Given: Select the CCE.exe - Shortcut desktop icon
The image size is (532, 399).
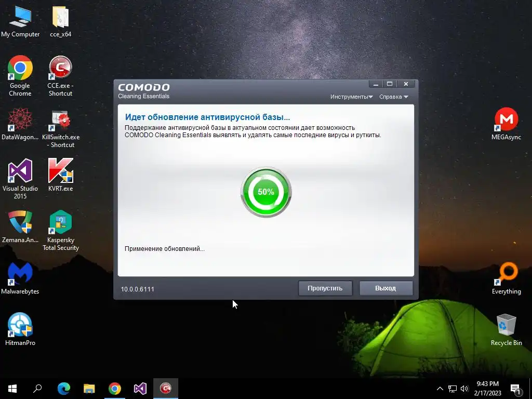Looking at the screenshot, I should [x=60, y=76].
